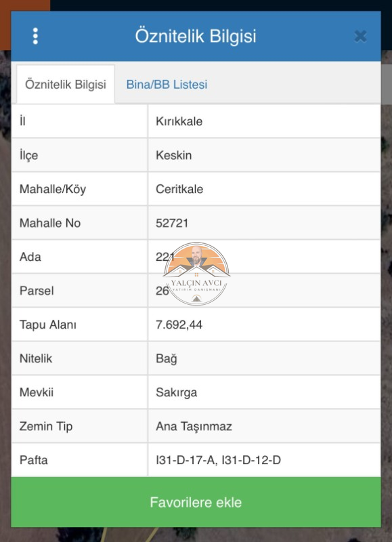Select the Zemin Tip value Ana Taşınmaz
Viewport: 392px width, 542px height.
194,426
